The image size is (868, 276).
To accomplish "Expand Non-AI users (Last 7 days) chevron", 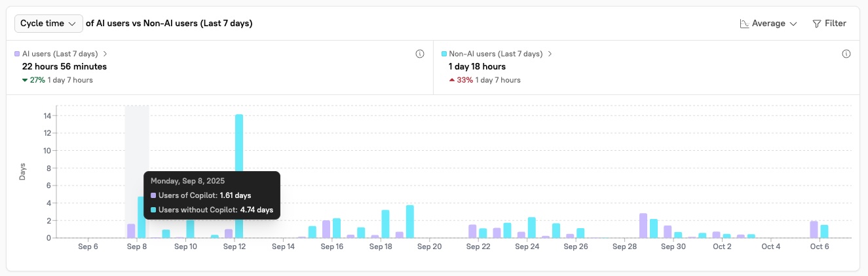I will [550, 54].
